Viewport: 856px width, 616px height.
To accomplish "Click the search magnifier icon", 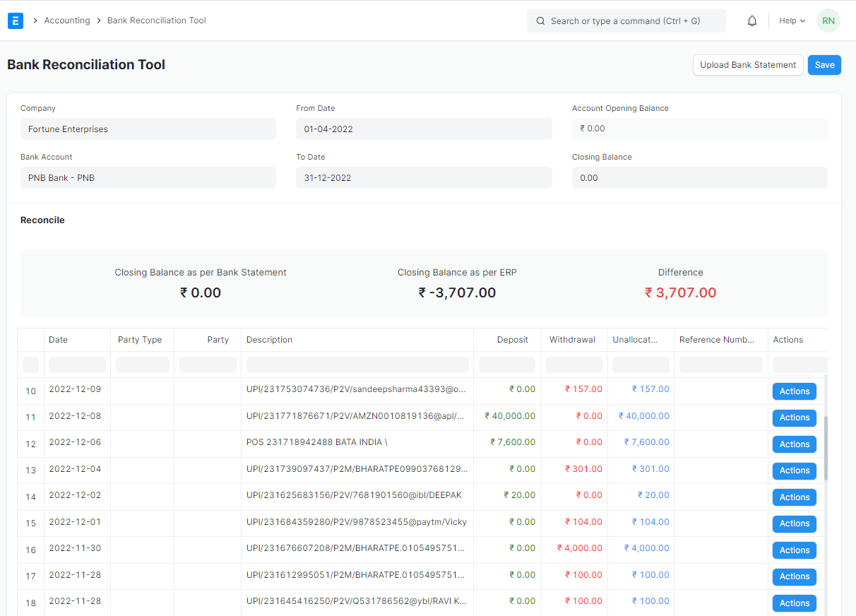I will point(540,21).
